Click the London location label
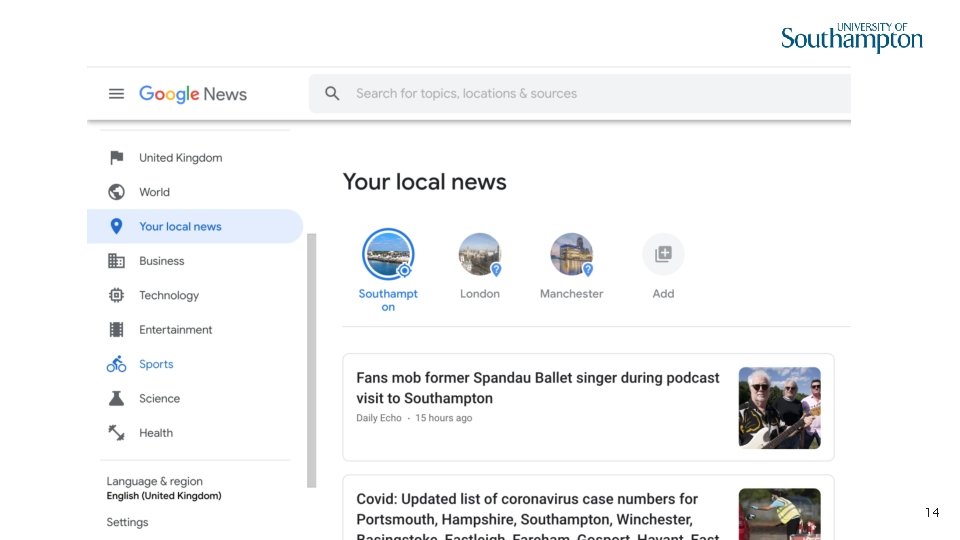The image size is (960, 540). pyautogui.click(x=480, y=294)
